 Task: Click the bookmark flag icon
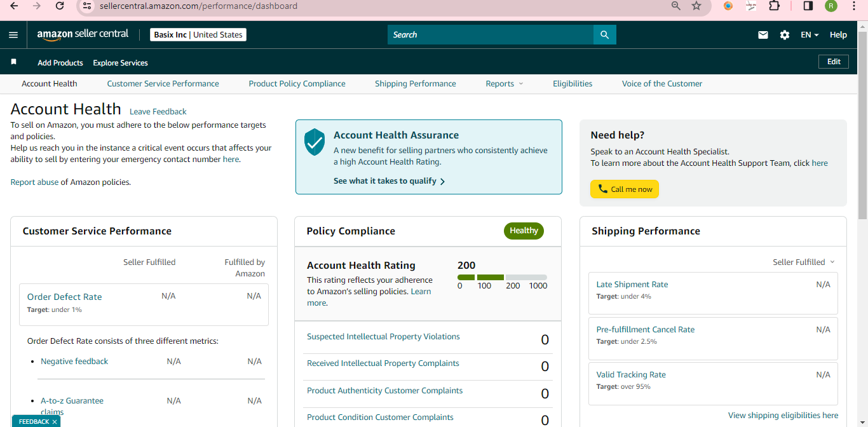[x=13, y=62]
